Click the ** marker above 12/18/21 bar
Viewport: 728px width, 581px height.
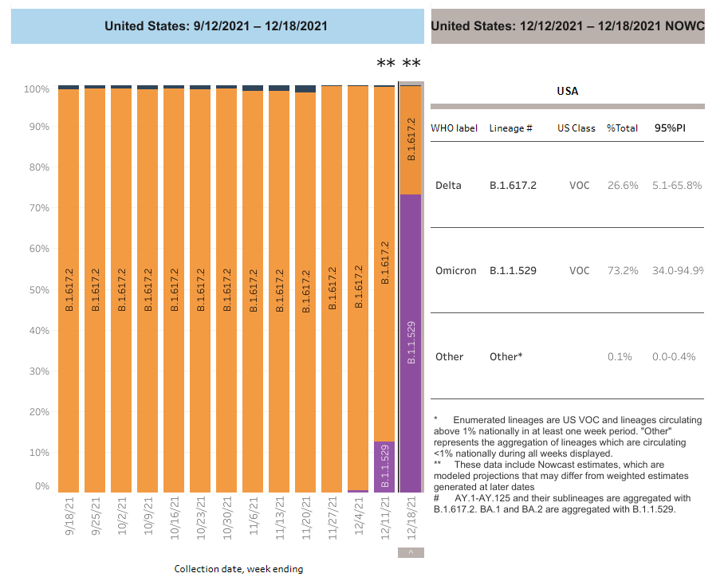point(411,63)
